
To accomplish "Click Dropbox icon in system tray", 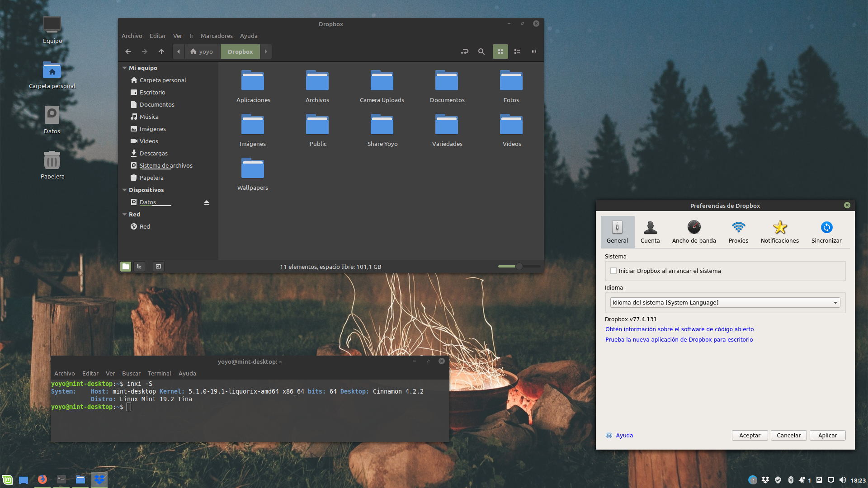I will 765,480.
